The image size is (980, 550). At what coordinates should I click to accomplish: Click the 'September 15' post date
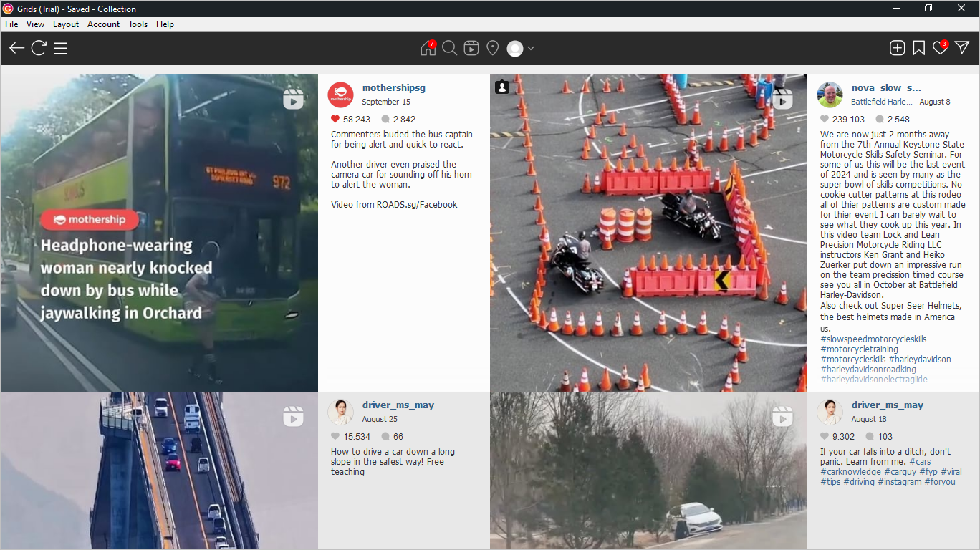(x=385, y=102)
